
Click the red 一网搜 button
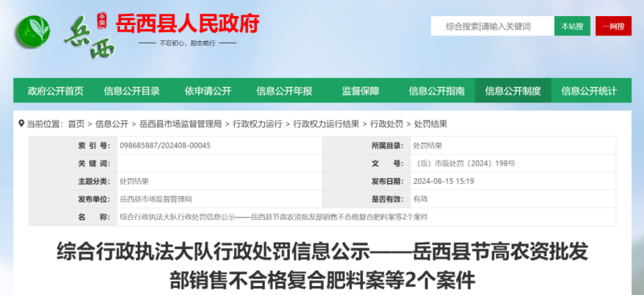click(x=613, y=27)
